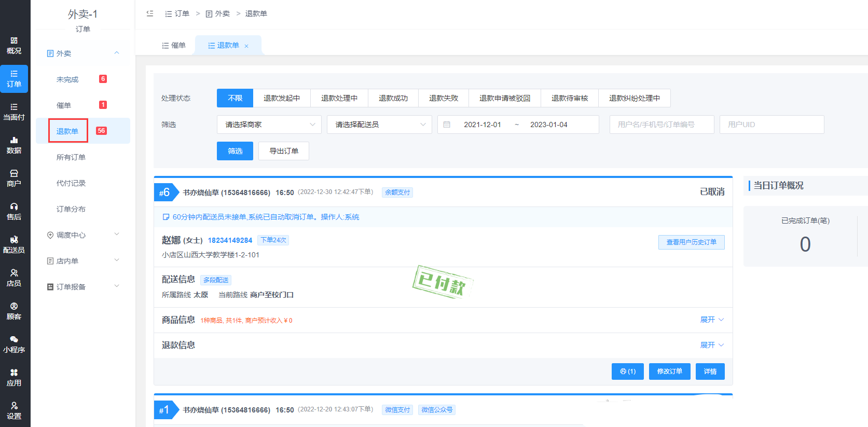The image size is (868, 427).
Task: Open the 店员 staff sidebar icon
Action: (x=14, y=278)
